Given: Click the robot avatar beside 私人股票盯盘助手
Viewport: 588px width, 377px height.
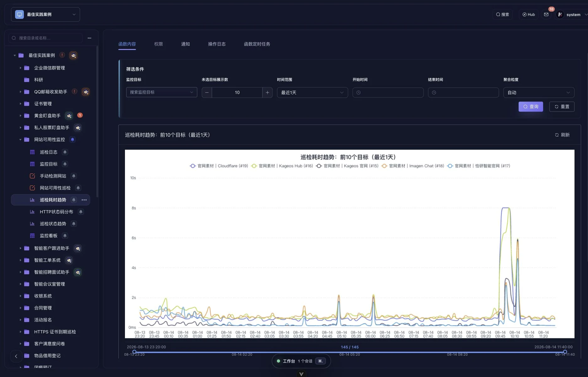Looking at the screenshot, I should coord(78,128).
